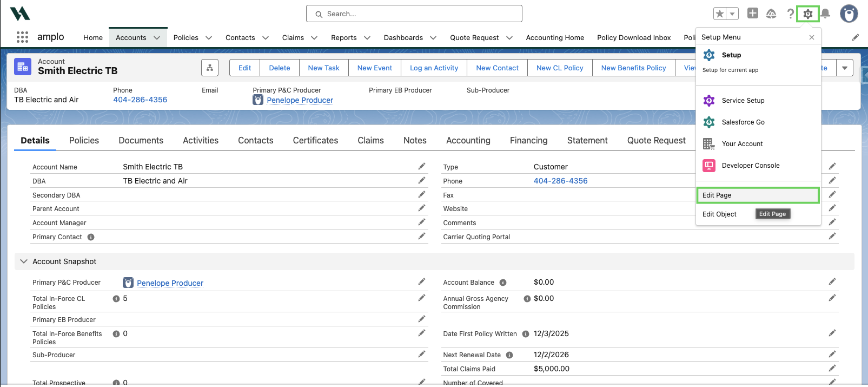Edit the Account Name field pencil

coord(422,166)
